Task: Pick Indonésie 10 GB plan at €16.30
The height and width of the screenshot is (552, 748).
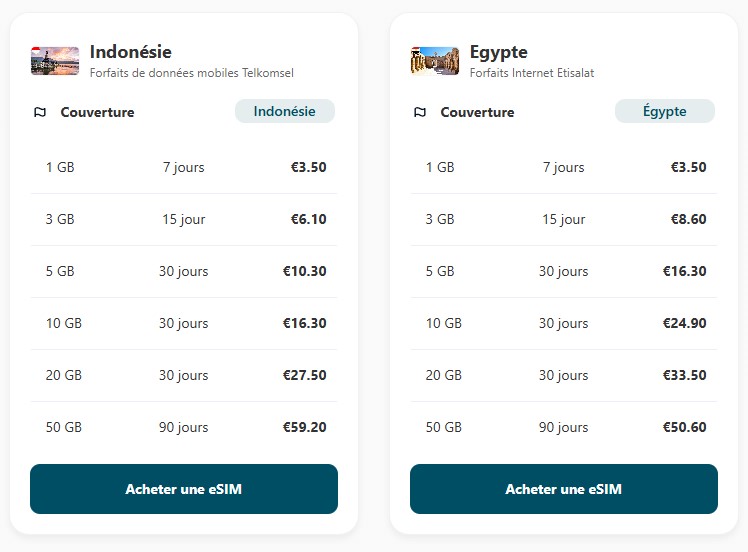Action: click(184, 323)
